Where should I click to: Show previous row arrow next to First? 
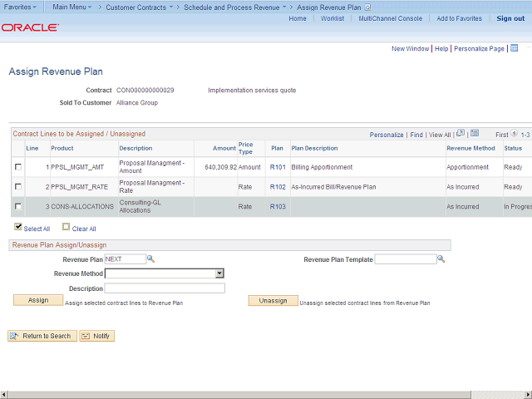[x=514, y=134]
